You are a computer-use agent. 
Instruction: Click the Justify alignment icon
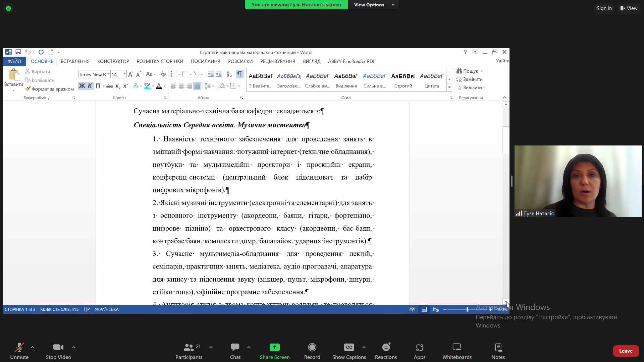point(197,86)
